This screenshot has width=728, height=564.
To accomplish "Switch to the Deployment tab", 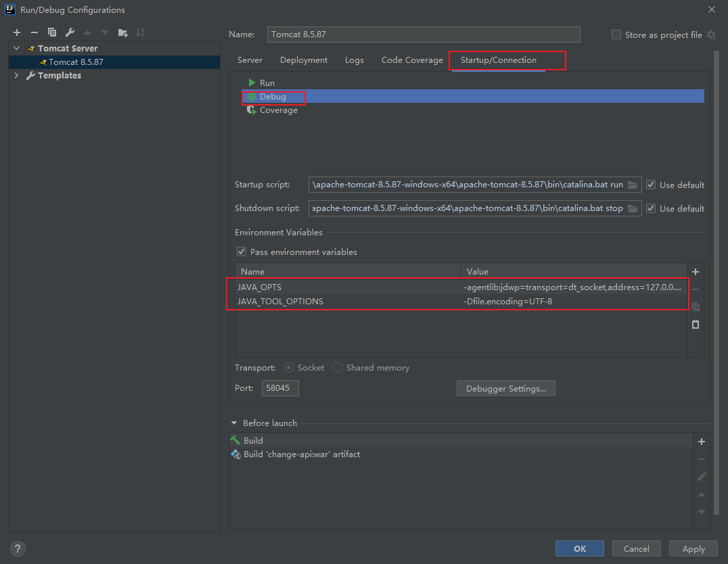I will click(x=304, y=60).
